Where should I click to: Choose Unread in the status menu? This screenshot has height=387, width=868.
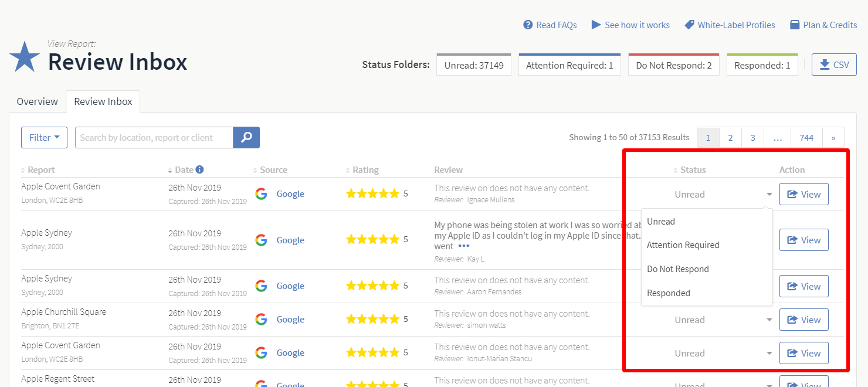[x=707, y=221]
